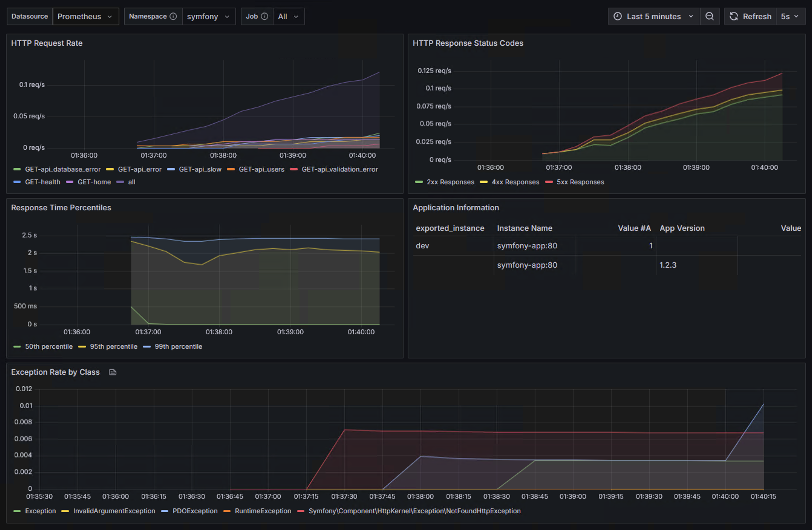Click the Last 5 minutes time picker

[654, 16]
